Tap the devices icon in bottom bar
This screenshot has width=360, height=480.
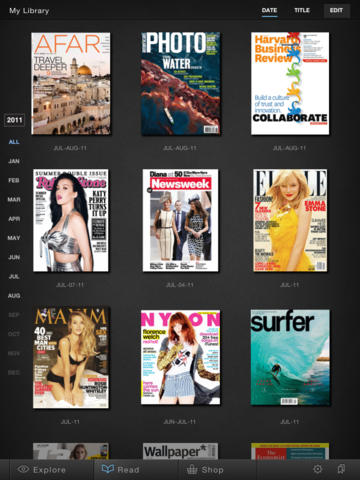click(341, 469)
